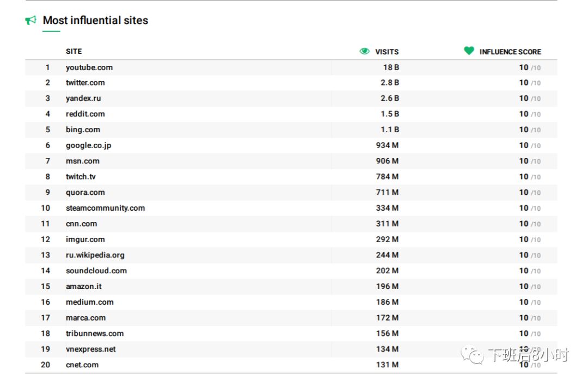Viewport: 588px width, 381px height.
Task: Click the "131 M" visits cell
Action: point(388,365)
